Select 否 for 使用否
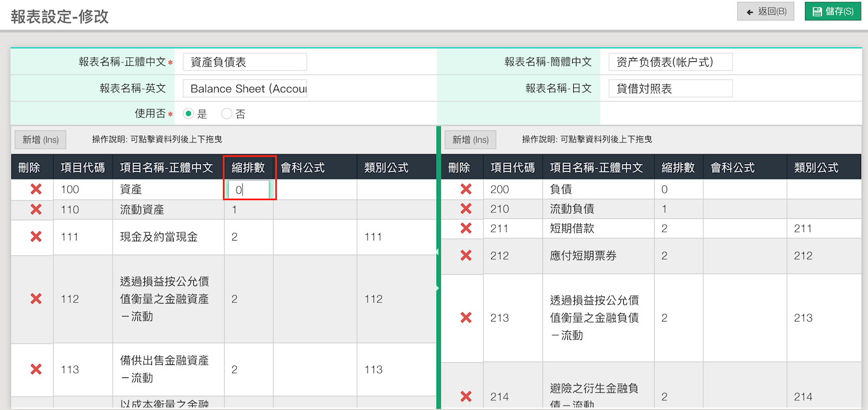868x410 pixels. pyautogui.click(x=227, y=113)
